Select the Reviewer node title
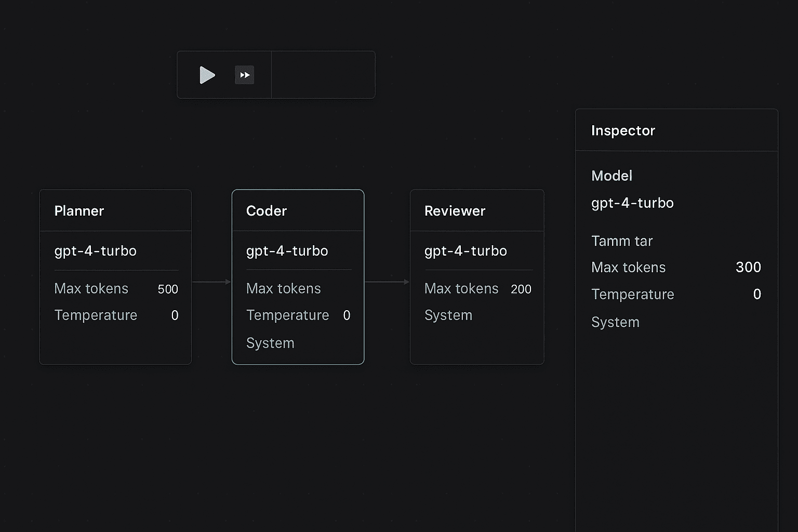Viewport: 798px width, 532px height. click(x=455, y=211)
